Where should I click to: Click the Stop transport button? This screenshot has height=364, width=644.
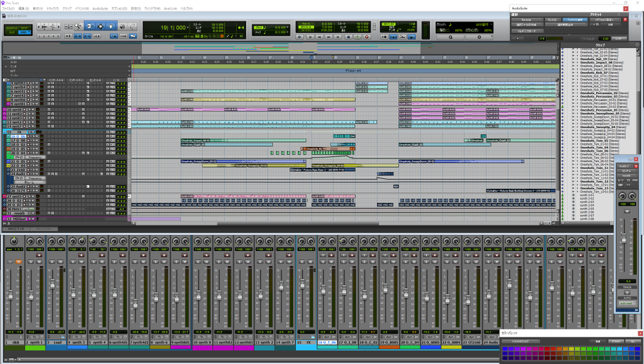[349, 37]
